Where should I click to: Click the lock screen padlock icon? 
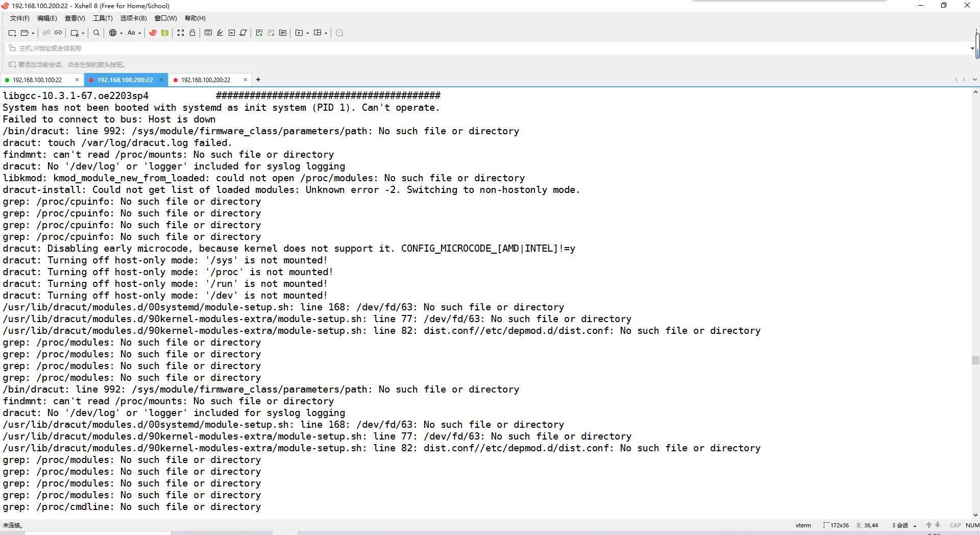[192, 33]
